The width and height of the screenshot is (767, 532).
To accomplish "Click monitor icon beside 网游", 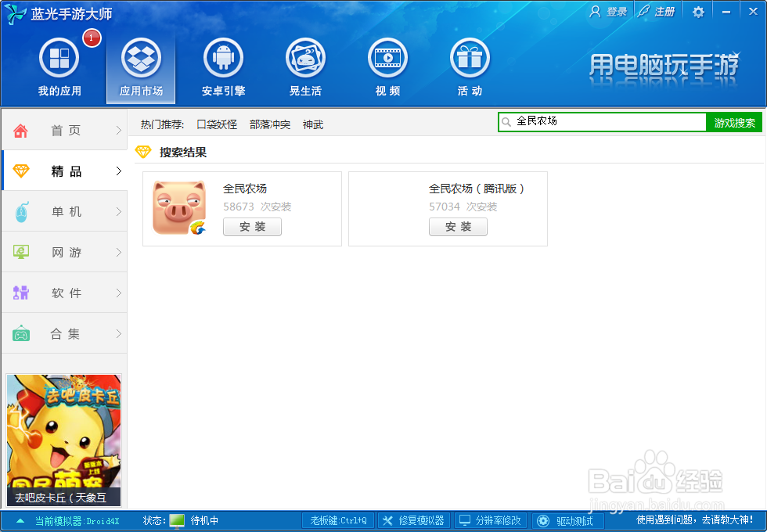I will (x=21, y=252).
